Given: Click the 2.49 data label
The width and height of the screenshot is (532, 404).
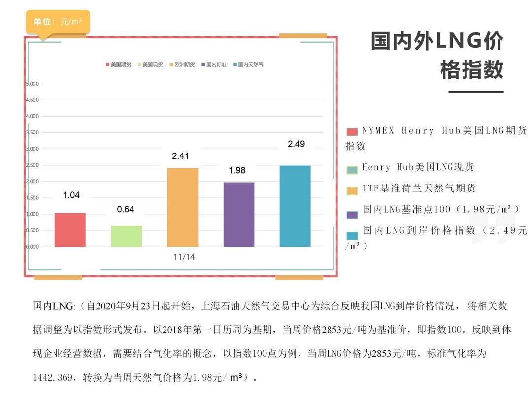Looking at the screenshot, I should 296,144.
